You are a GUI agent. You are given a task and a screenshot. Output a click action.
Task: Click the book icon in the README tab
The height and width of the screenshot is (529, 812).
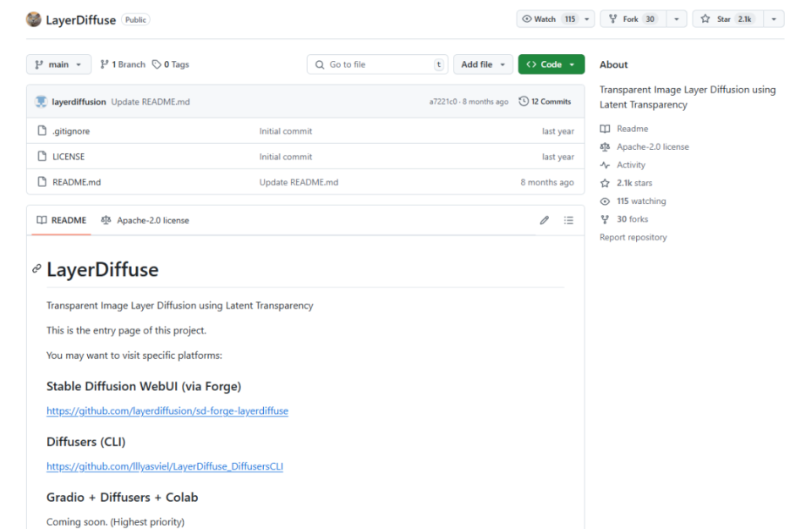pyautogui.click(x=41, y=220)
